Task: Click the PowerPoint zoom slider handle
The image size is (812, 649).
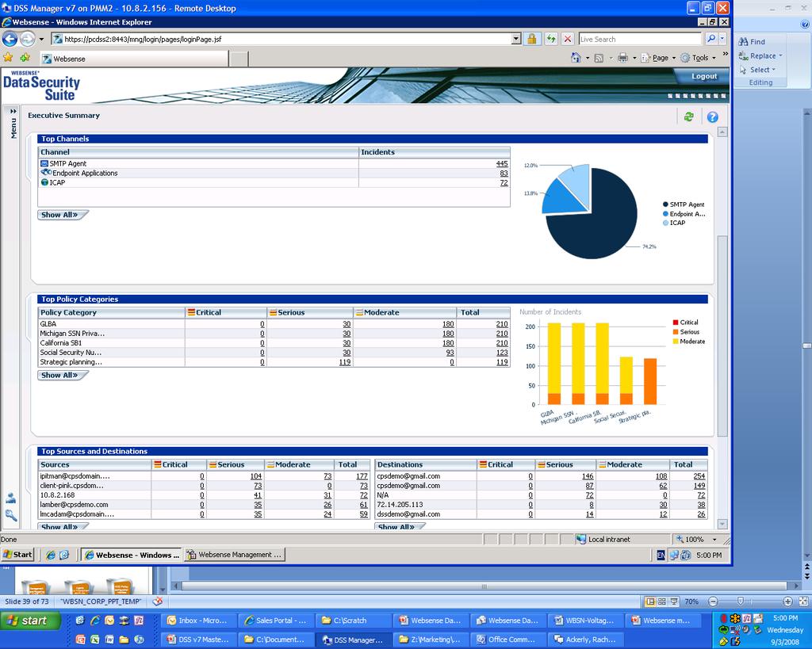Action: (x=741, y=601)
